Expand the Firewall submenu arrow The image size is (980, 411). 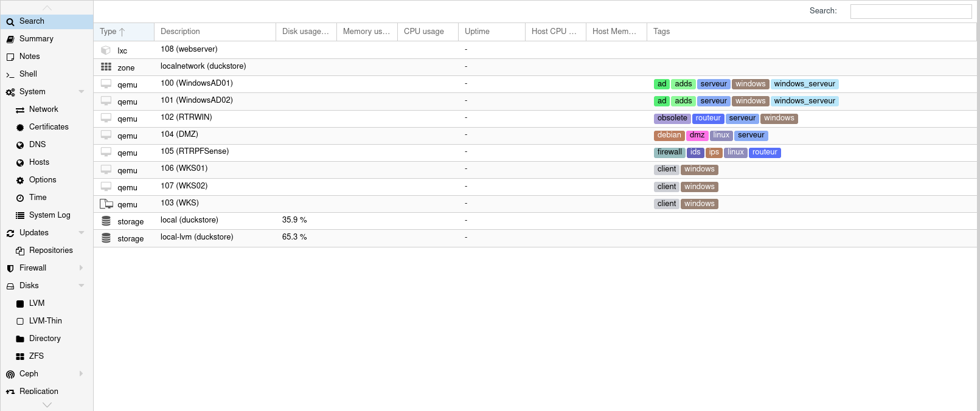tap(82, 268)
